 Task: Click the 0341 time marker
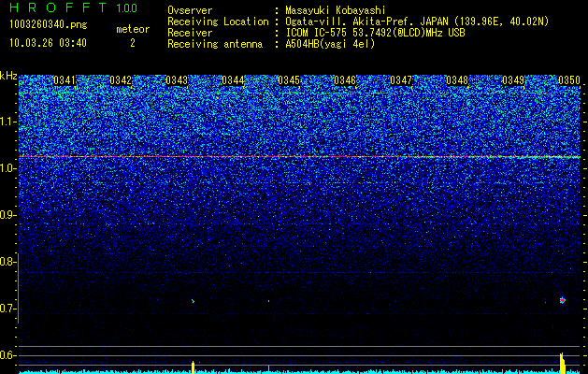(65, 80)
